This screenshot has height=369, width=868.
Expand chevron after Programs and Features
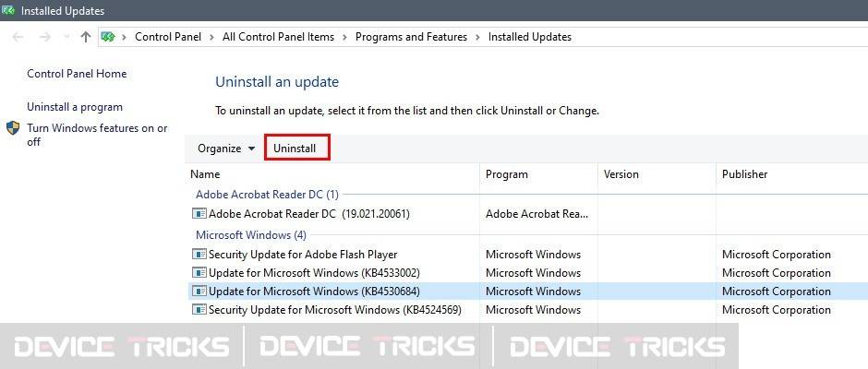(477, 37)
